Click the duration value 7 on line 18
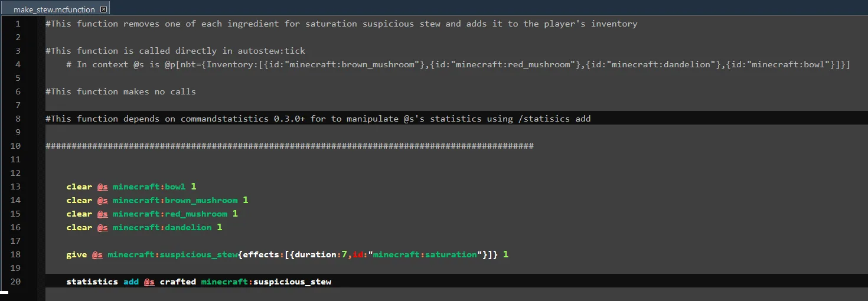The height and width of the screenshot is (301, 868). (x=344, y=254)
